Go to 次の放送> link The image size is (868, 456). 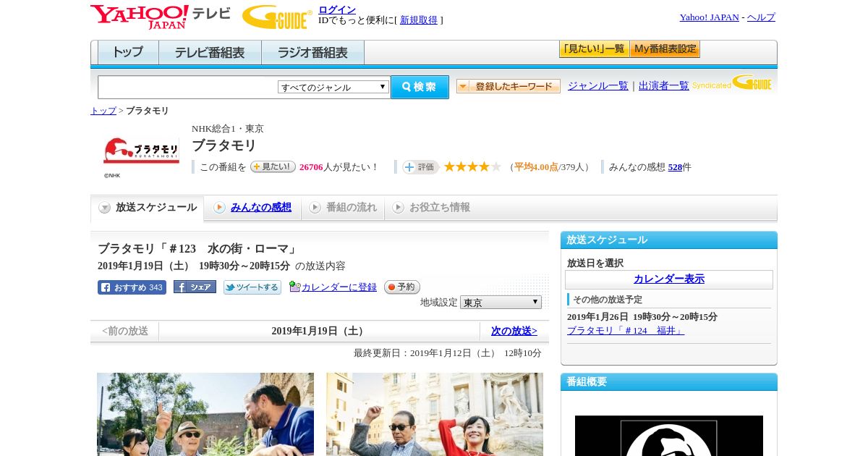[514, 331]
